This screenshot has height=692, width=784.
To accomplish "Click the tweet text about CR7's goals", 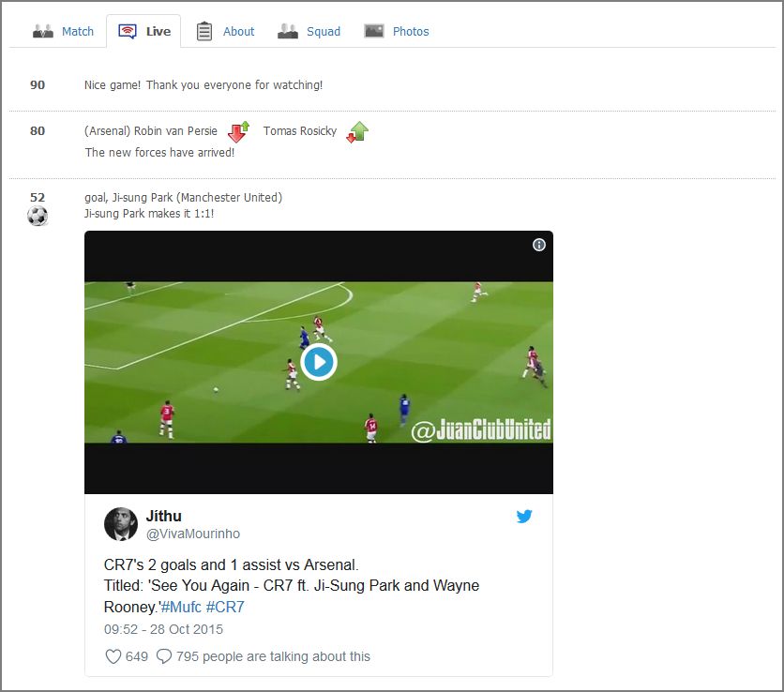I will [x=292, y=585].
